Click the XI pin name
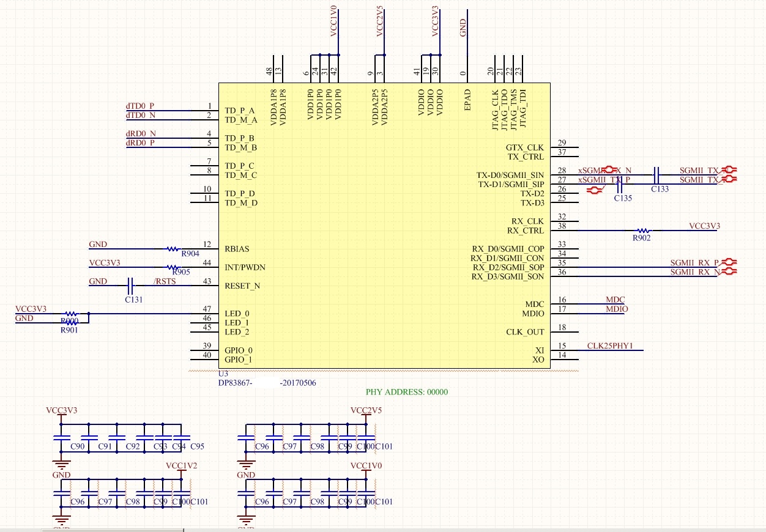766x532 pixels. [540, 351]
